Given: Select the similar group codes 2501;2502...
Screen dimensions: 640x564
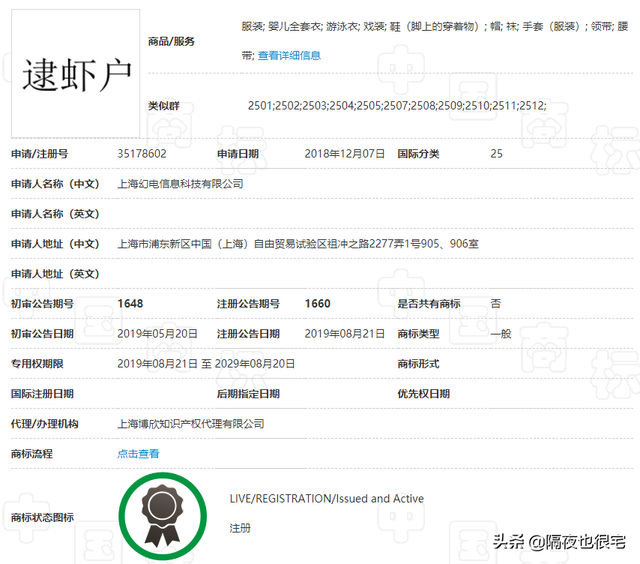Looking at the screenshot, I should [x=397, y=106].
